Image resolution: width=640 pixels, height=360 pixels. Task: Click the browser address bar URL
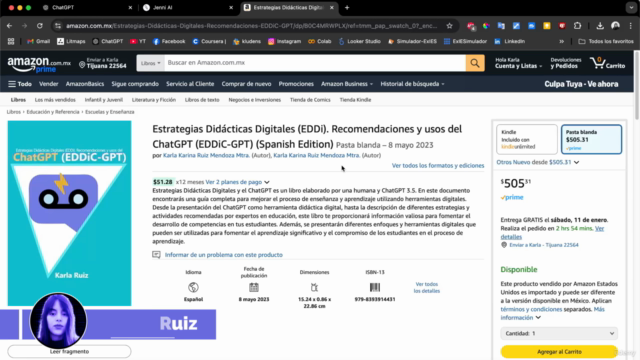pyautogui.click(x=251, y=26)
